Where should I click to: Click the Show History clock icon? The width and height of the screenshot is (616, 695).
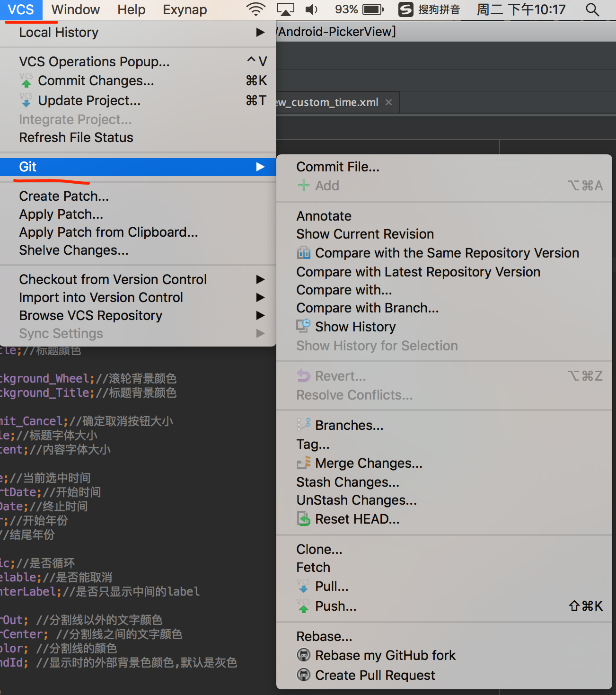click(x=303, y=326)
